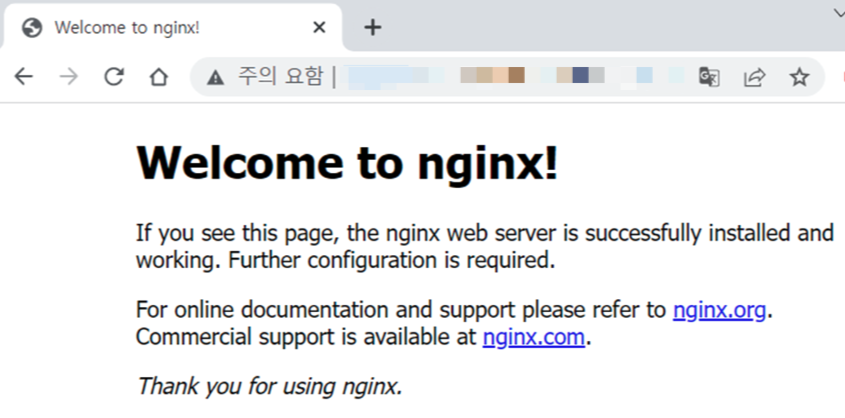Click the 'Thank you for using nginx.' text
This screenshot has width=845, height=418.
pos(269,386)
